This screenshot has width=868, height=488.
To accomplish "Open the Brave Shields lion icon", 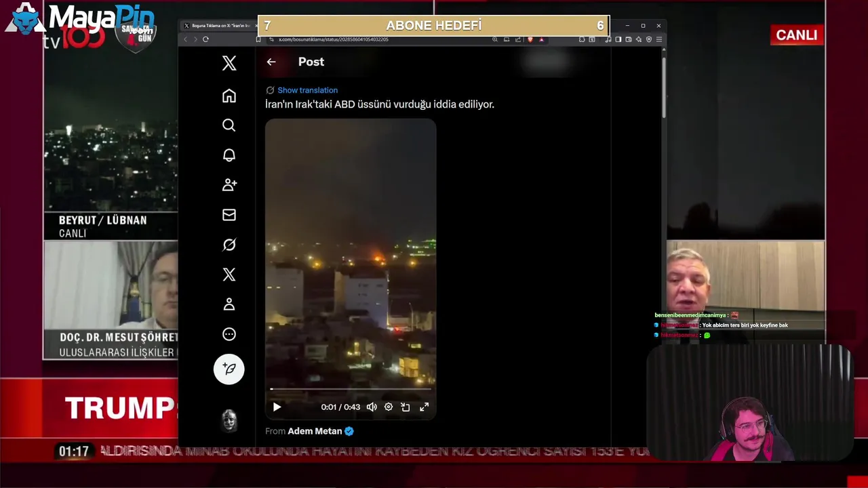I will 530,39.
